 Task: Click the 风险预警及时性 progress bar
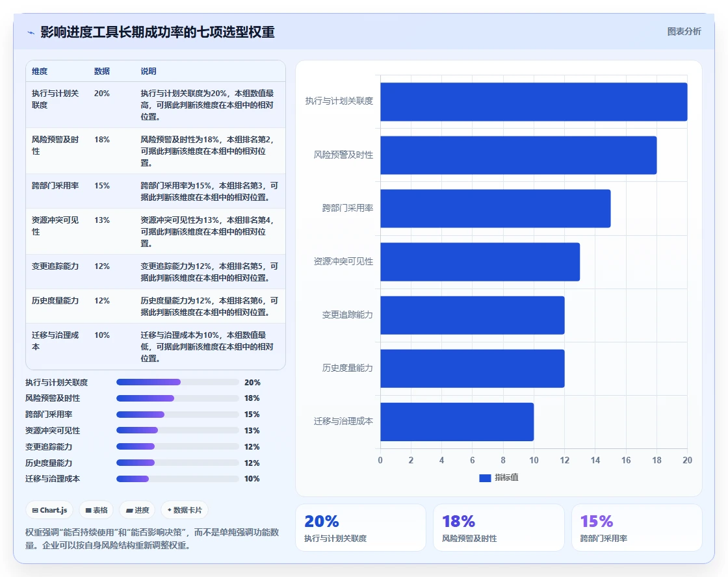(177, 398)
